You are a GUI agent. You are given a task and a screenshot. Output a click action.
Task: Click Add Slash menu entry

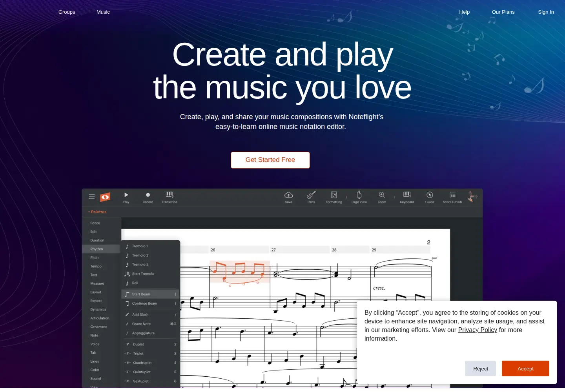pos(151,315)
